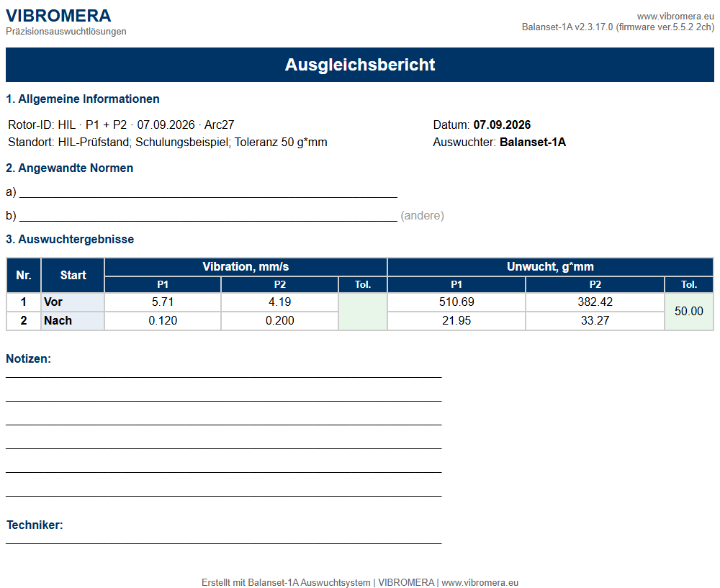The height and width of the screenshot is (588, 720).
Task: Click the Tol. header under Unwucht
Action: pyautogui.click(x=689, y=284)
